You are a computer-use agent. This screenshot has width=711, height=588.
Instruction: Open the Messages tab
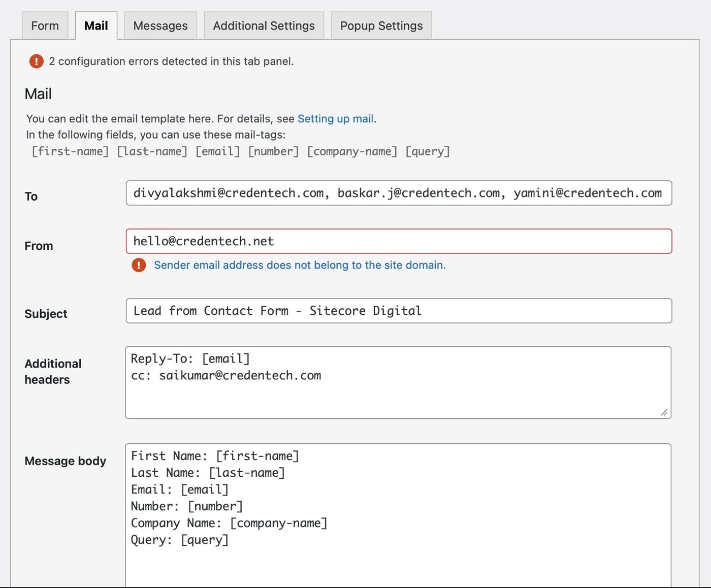(x=160, y=25)
